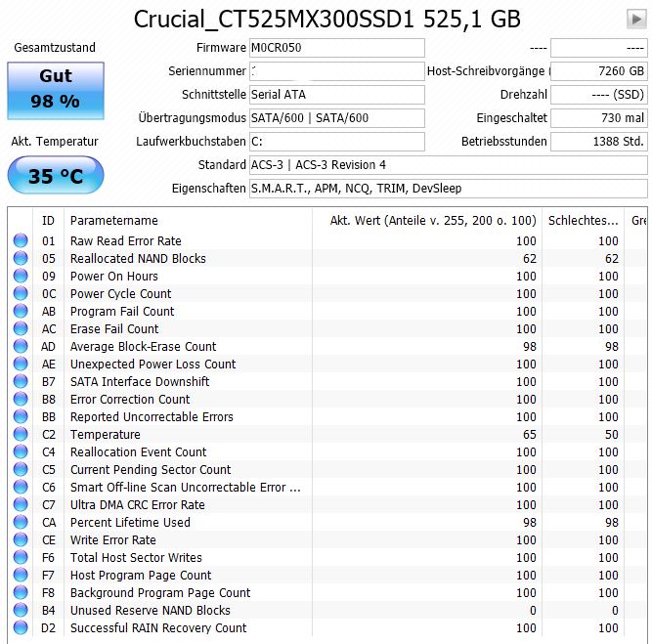
Task: Click status icon for Ultra DMA CRC Error Rate
Action: 21,504
